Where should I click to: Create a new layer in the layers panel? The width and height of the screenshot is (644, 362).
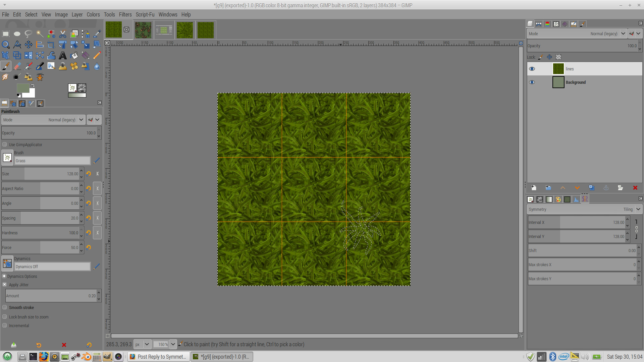534,188
